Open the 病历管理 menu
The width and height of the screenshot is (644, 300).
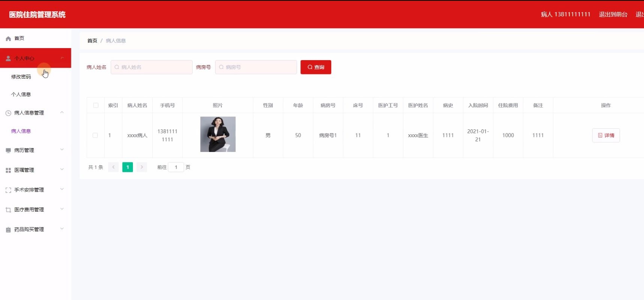(36, 150)
